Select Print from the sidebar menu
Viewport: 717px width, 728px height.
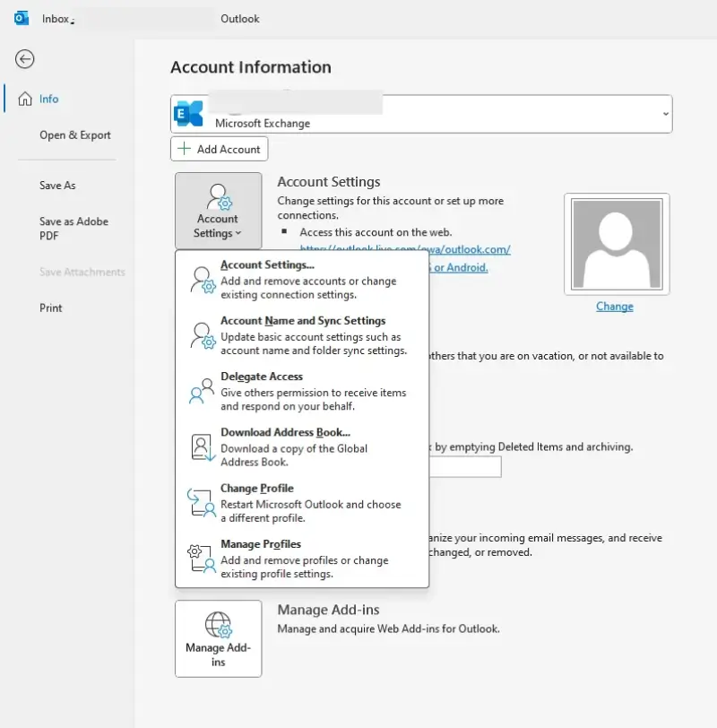pyautogui.click(x=50, y=308)
